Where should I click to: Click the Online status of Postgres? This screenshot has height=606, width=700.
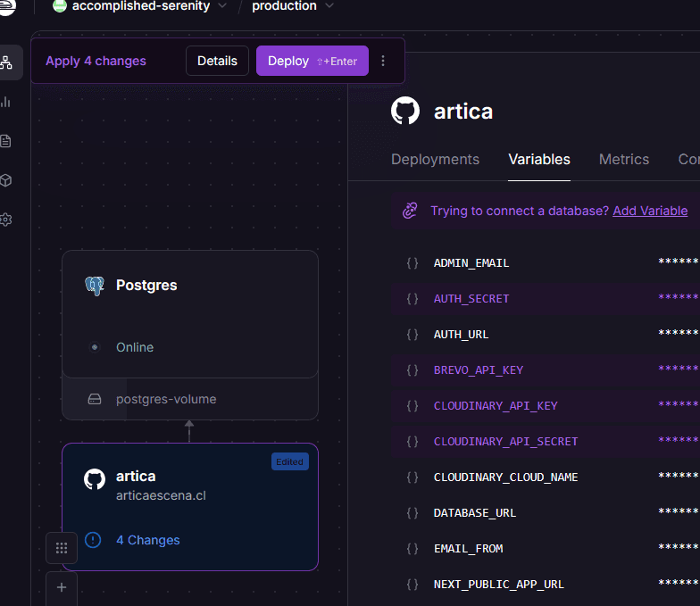tap(135, 347)
